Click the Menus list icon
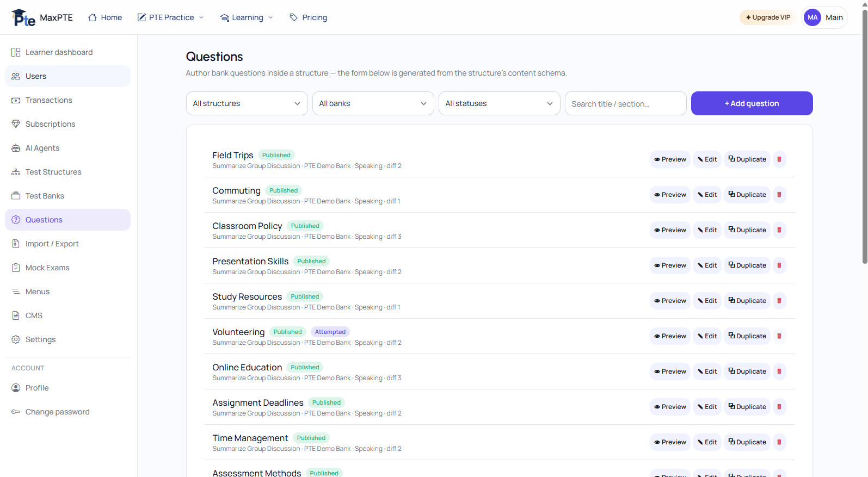 16,292
